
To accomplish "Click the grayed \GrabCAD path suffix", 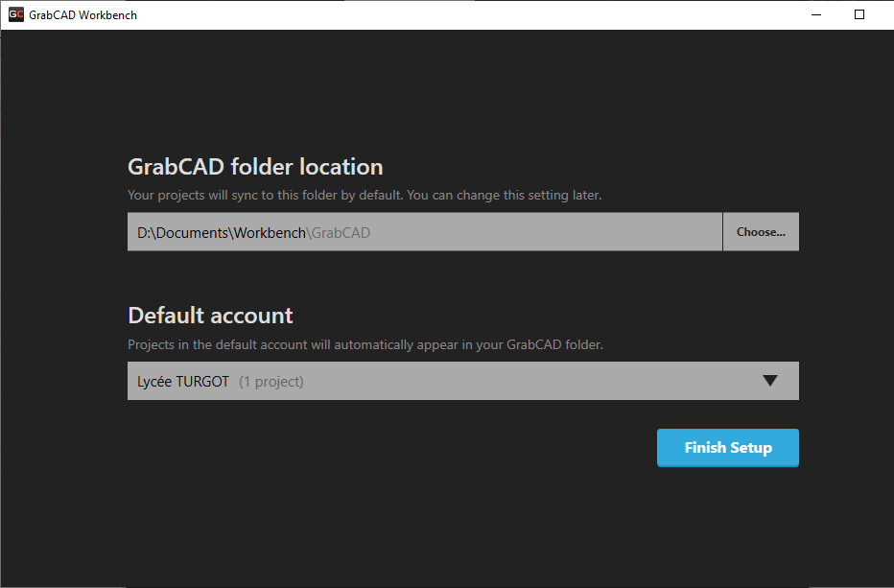I will click(x=339, y=233).
